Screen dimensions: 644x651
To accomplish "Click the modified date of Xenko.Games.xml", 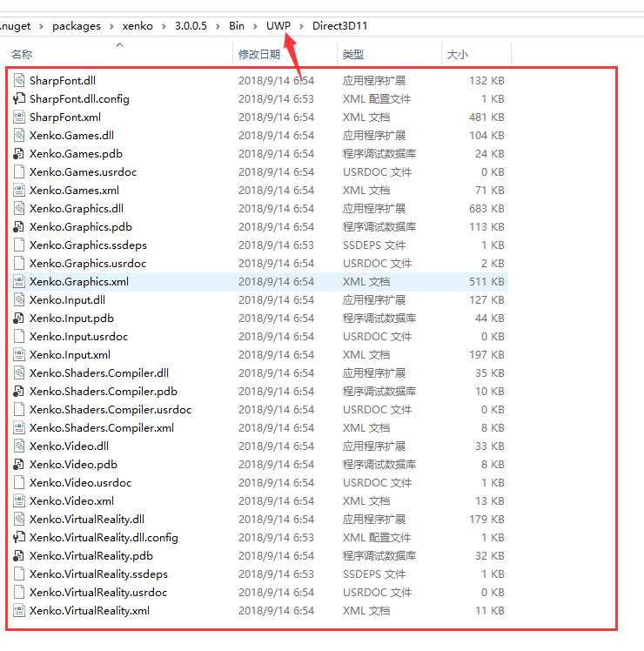I will click(276, 190).
